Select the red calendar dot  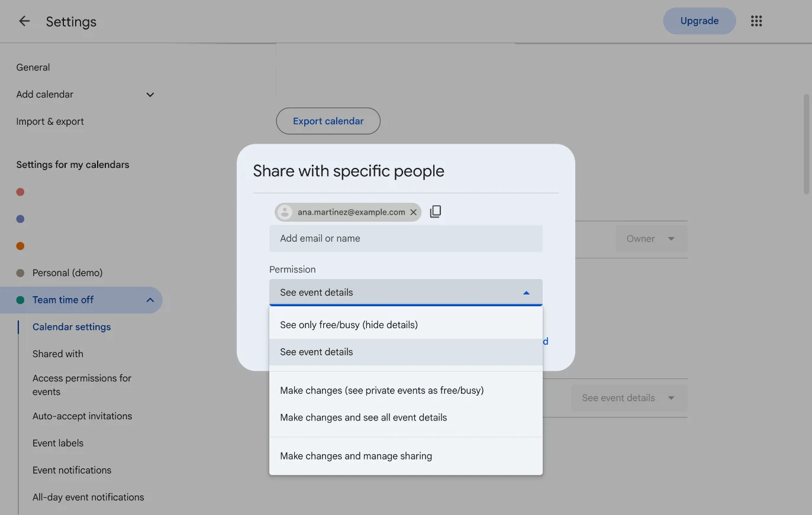(20, 192)
